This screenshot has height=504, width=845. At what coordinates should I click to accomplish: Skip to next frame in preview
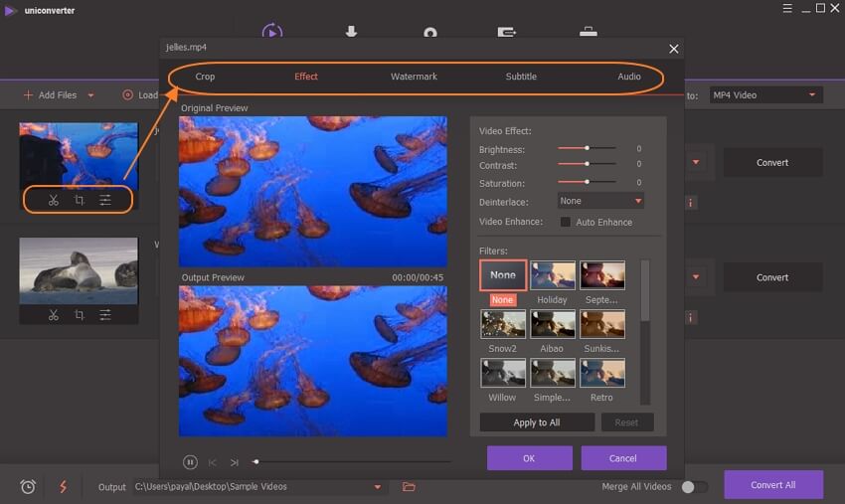tap(235, 462)
